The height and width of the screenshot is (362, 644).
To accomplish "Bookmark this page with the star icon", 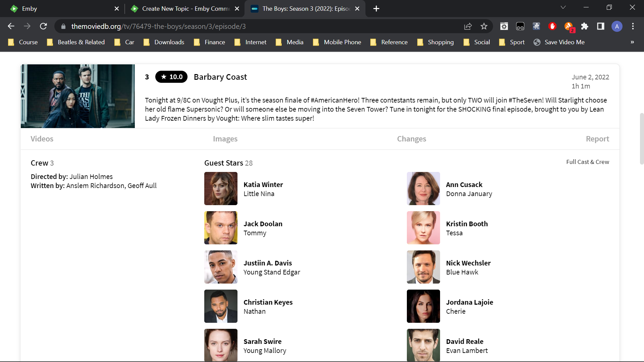I will [x=484, y=26].
